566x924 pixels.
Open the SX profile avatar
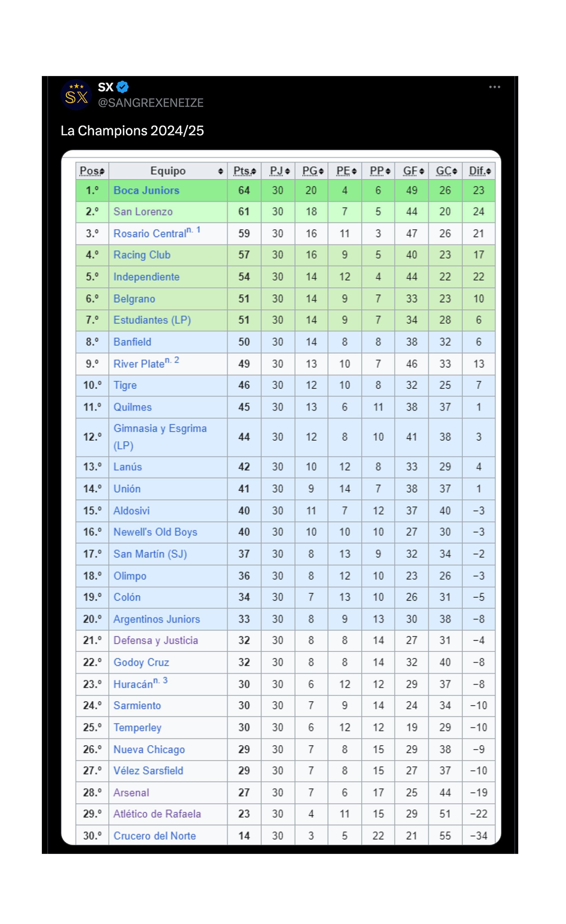tap(76, 95)
